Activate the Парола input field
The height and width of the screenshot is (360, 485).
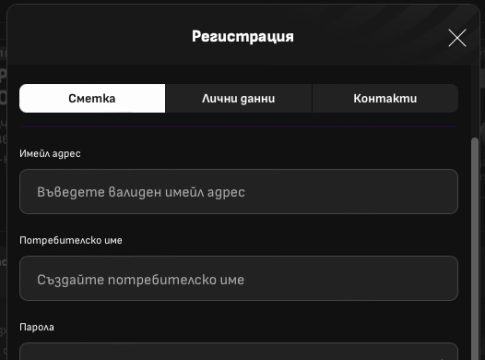pyautogui.click(x=238, y=351)
